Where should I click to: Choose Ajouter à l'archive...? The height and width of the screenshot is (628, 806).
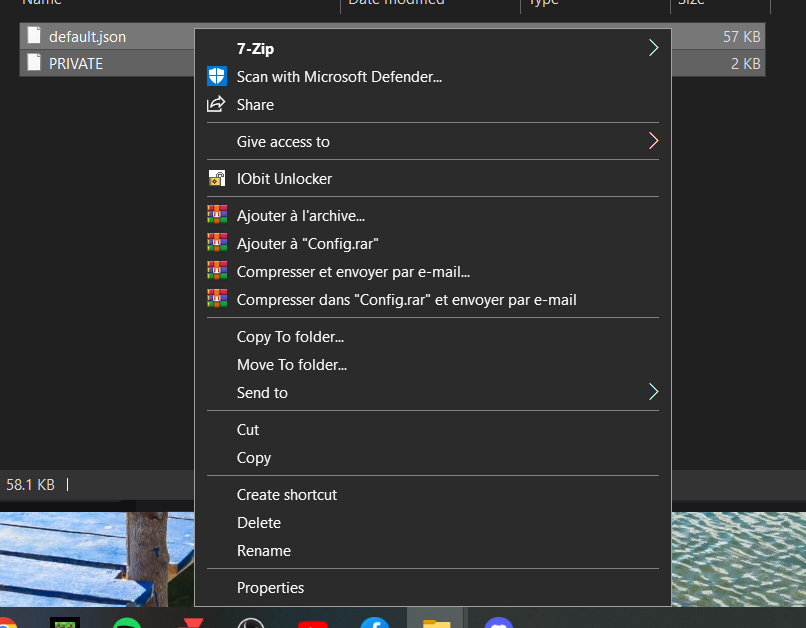click(433, 215)
